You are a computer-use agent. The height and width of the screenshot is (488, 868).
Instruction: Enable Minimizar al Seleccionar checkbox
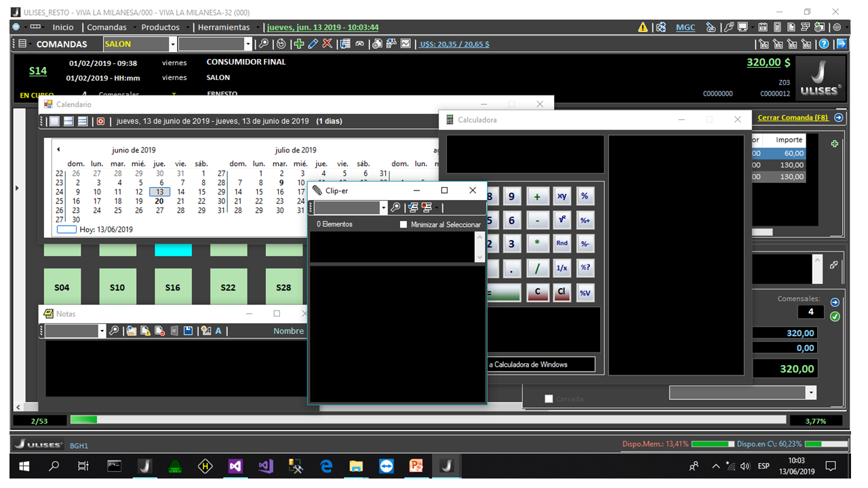(403, 224)
